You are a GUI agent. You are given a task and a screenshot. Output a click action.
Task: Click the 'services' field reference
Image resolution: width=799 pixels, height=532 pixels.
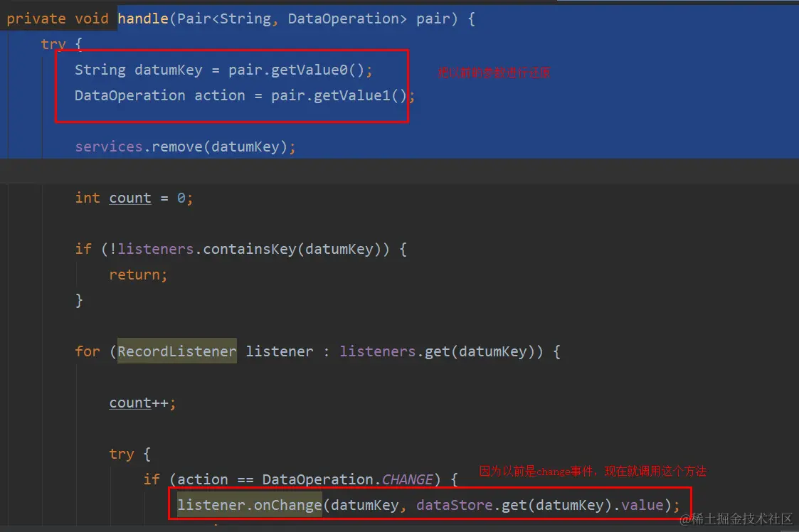pyautogui.click(x=109, y=147)
